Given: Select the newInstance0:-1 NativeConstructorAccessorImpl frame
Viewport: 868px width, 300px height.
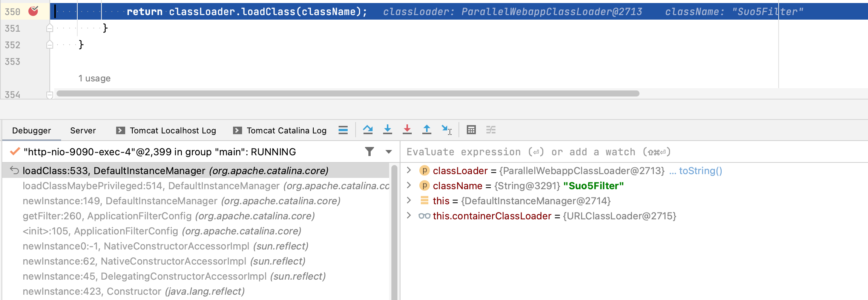Looking at the screenshot, I should pos(195,246).
